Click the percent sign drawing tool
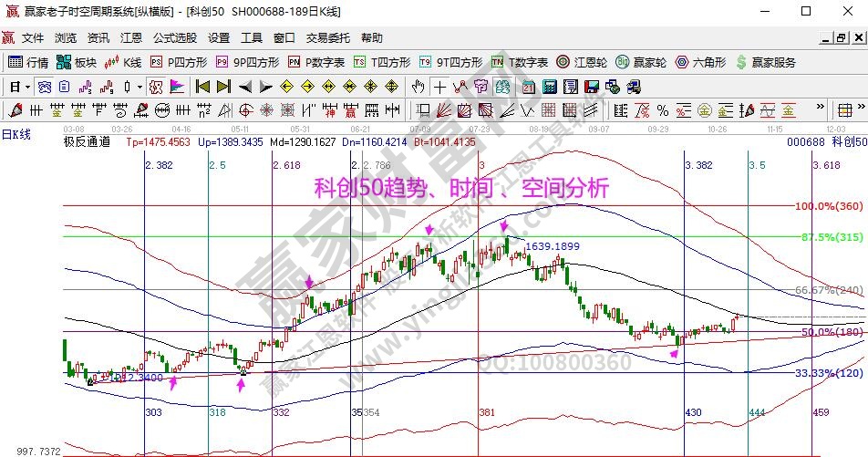868x457 pixels. [x=663, y=110]
